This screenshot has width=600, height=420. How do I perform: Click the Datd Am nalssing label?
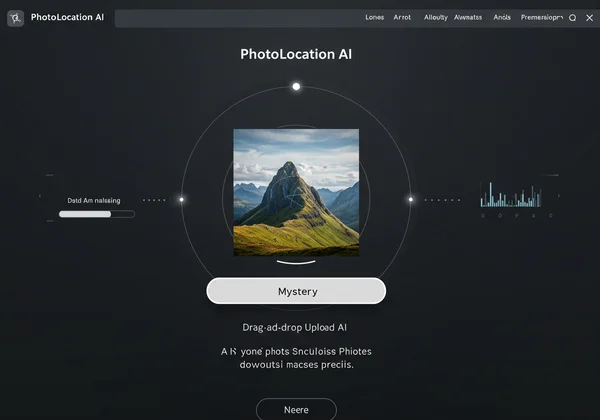coord(94,200)
